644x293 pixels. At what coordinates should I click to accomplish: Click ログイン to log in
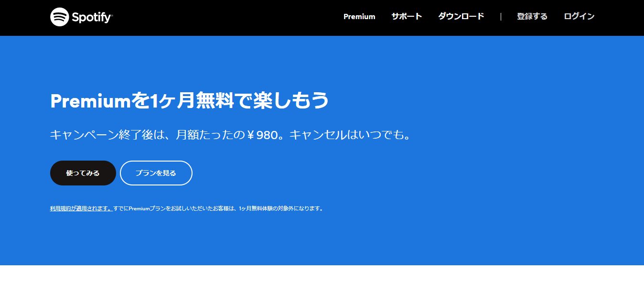(x=579, y=17)
